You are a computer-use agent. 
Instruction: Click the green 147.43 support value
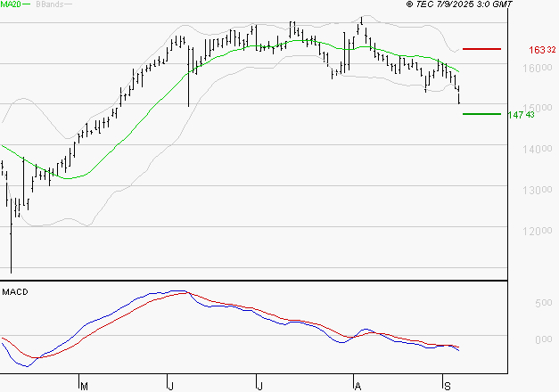coord(522,115)
